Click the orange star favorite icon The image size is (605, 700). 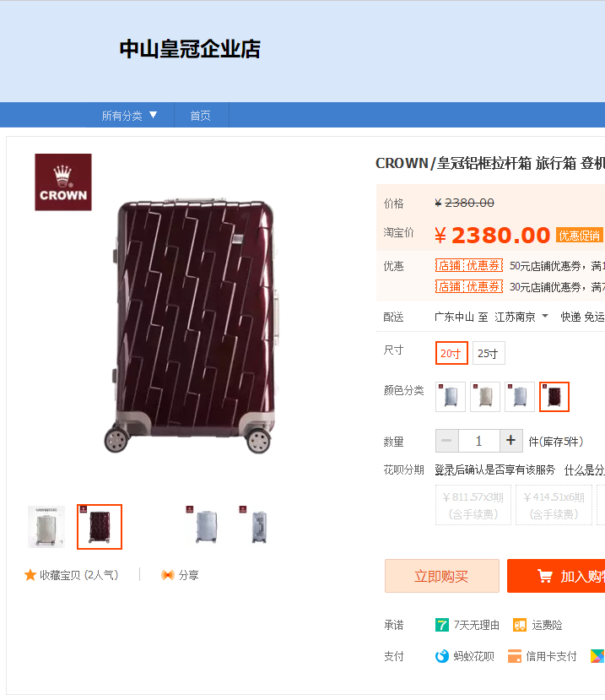tap(30, 575)
